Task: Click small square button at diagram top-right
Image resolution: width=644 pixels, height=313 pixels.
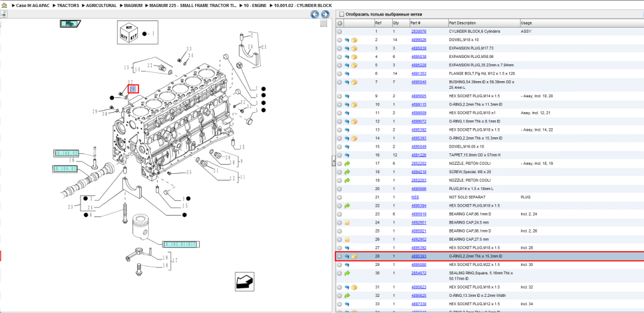Action: [324, 23]
